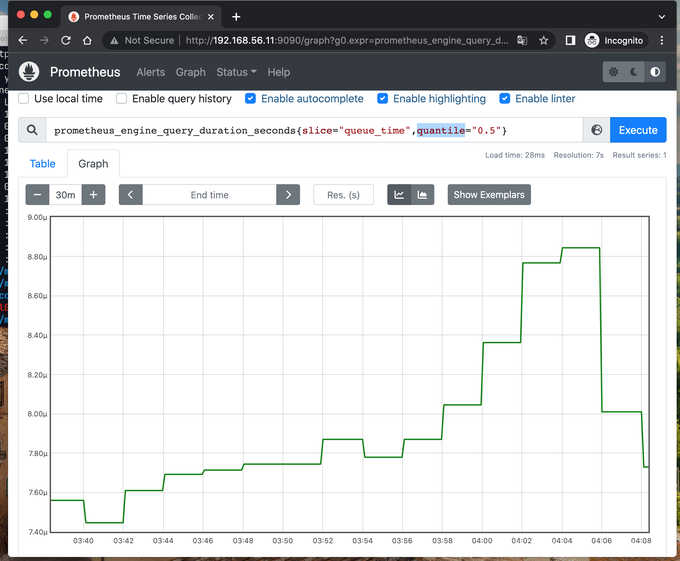Click the browser address bar URL
Screen dimensions: 680x561
(347, 41)
